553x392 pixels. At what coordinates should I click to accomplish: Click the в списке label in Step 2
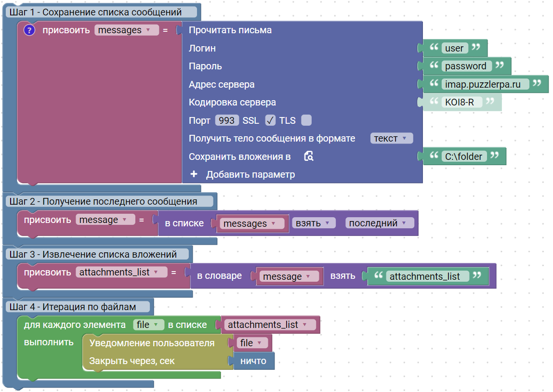[184, 223]
